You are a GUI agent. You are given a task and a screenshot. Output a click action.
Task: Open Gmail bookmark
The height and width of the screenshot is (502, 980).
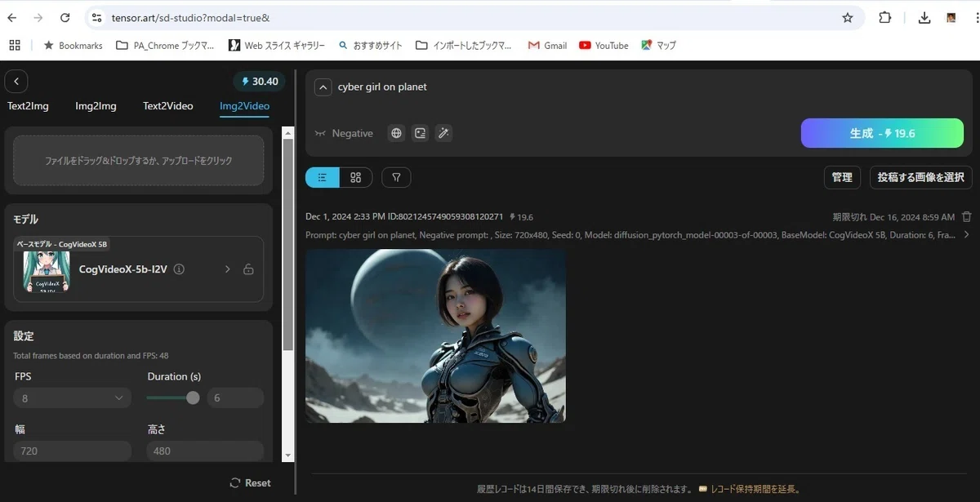(x=547, y=46)
